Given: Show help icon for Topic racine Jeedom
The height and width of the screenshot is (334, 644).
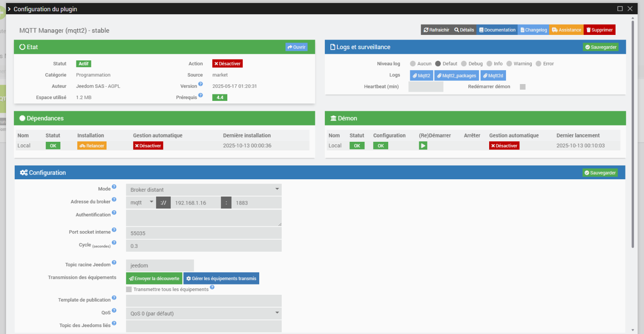Looking at the screenshot, I should [x=114, y=262].
